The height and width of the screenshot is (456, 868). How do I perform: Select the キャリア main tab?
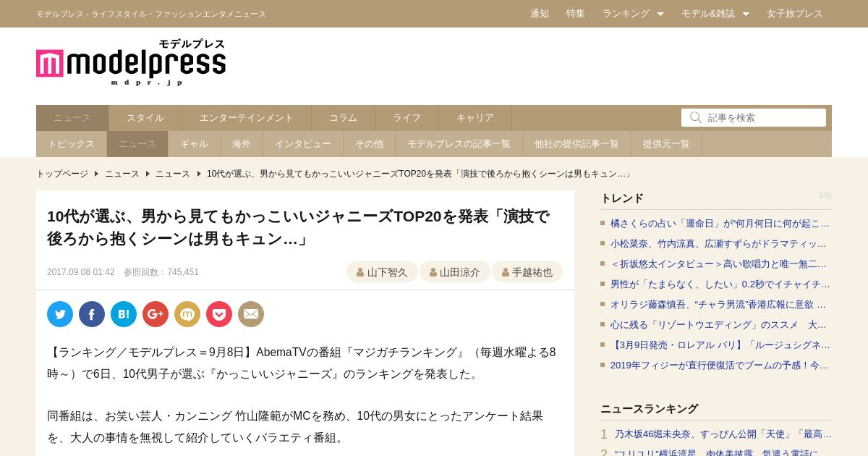(475, 118)
